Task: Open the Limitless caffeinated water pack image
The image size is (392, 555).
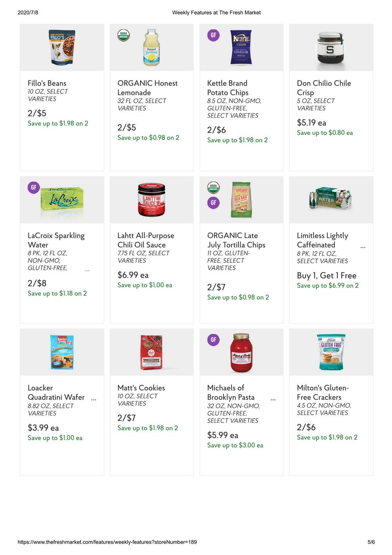Action: [x=330, y=199]
